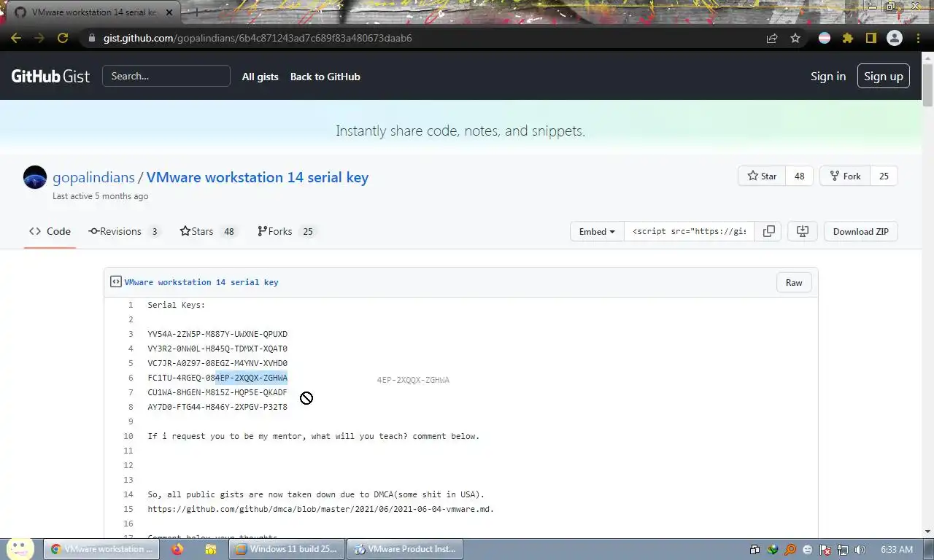The height and width of the screenshot is (560, 934).
Task: Click 'Instantly share code, notes, and snippets.' text
Action: [460, 131]
